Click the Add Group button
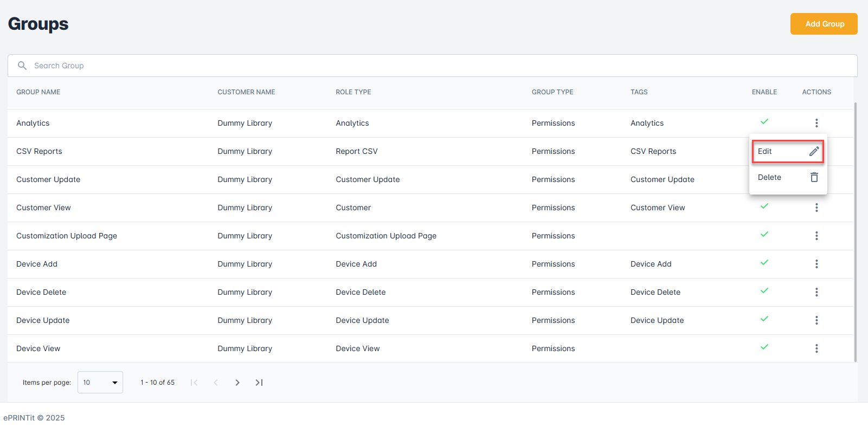868x427 pixels. pos(824,24)
